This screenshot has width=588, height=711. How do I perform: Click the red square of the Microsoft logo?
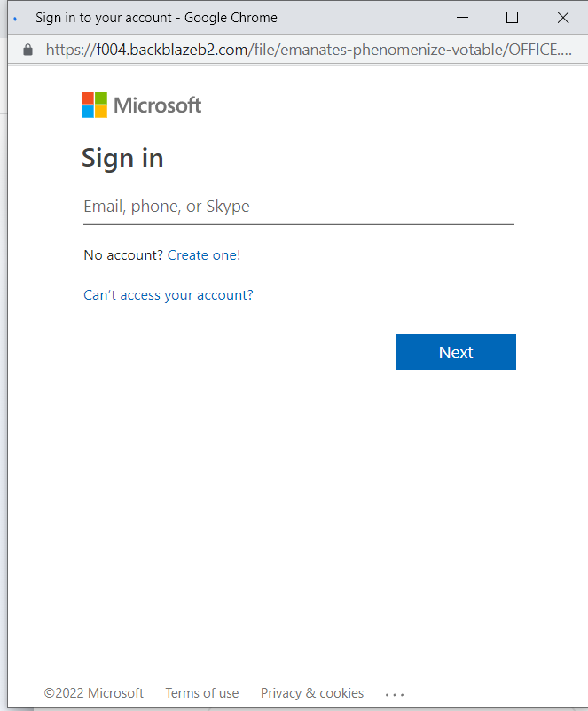coord(88,98)
